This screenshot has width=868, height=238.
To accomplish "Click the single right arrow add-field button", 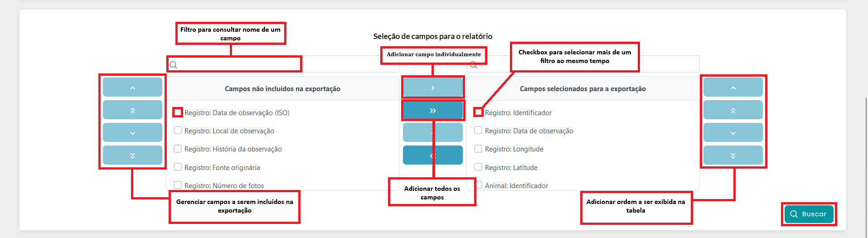I will 432,87.
